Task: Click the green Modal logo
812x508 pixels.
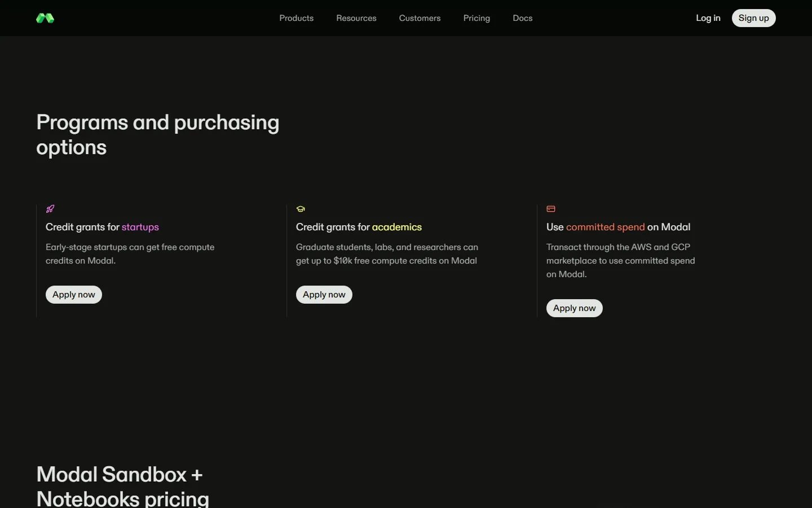Action: point(45,18)
